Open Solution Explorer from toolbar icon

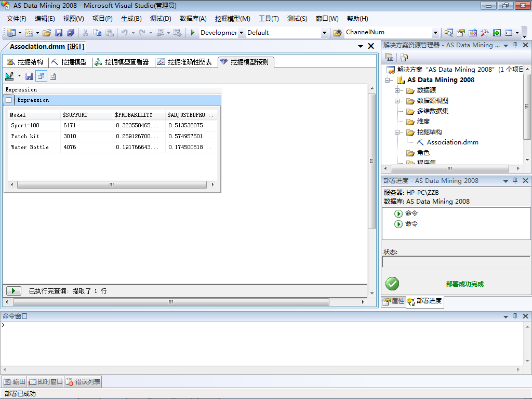tap(448, 33)
